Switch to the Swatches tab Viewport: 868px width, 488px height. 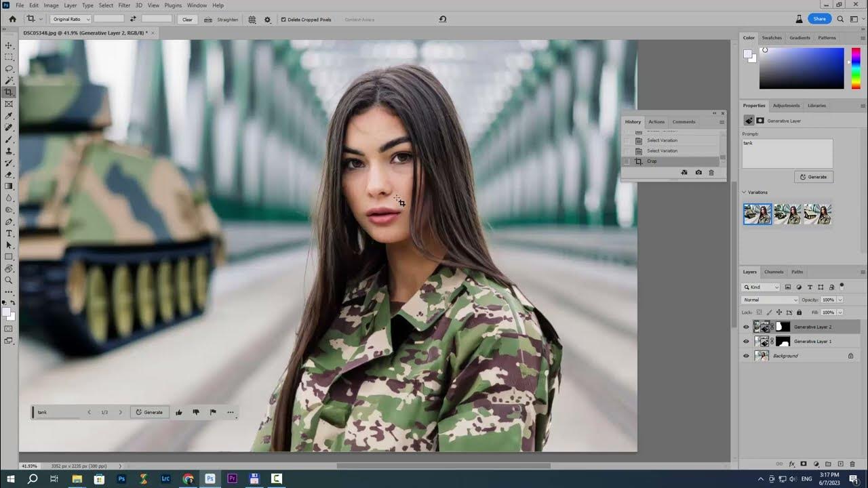pos(772,38)
